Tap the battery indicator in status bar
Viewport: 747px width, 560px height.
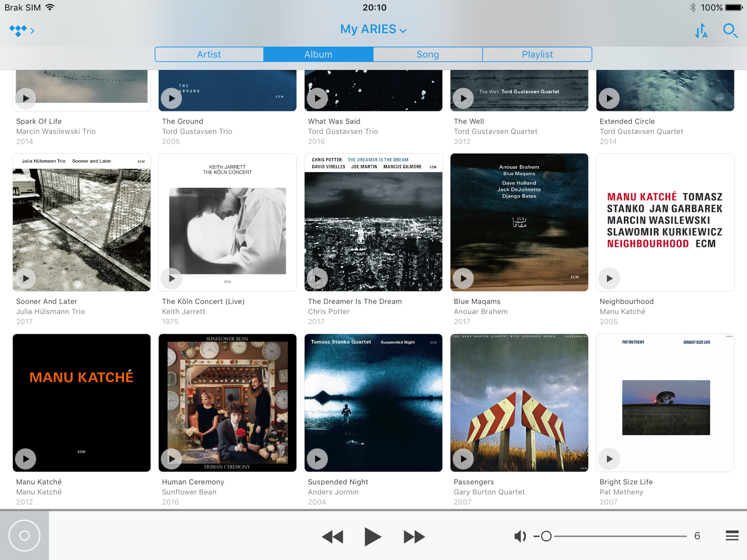[x=733, y=7]
